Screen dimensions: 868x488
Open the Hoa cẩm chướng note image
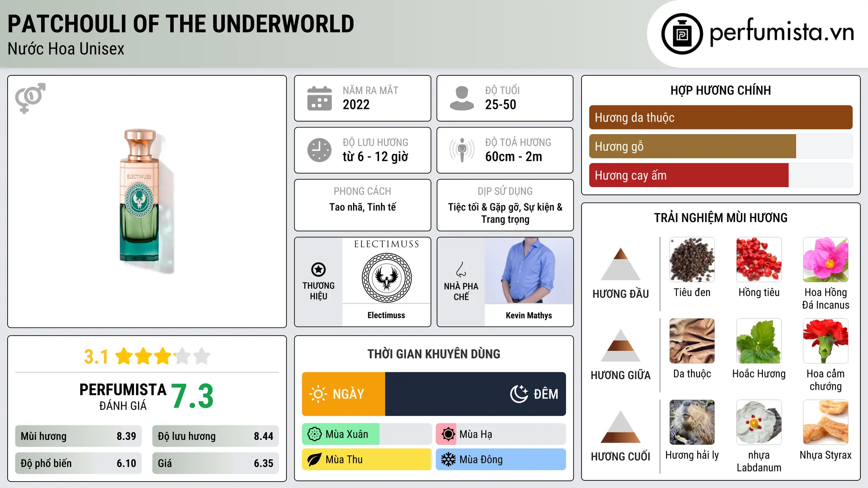826,341
